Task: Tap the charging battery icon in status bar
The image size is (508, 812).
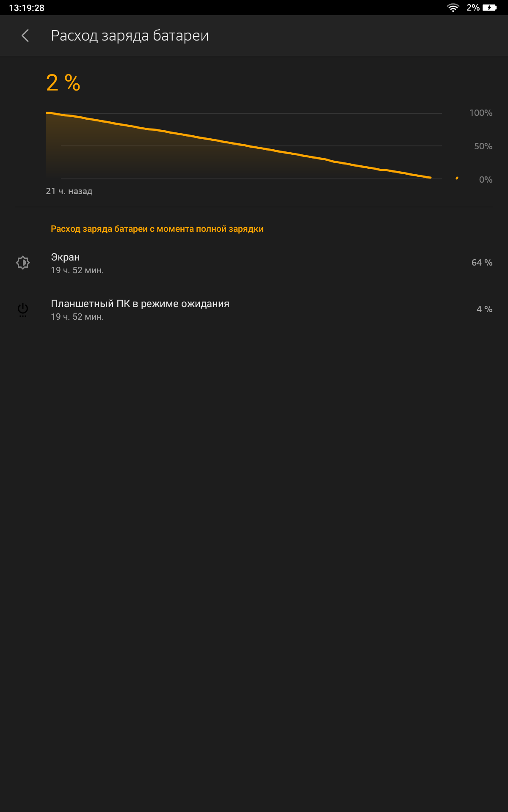Action: (489, 8)
